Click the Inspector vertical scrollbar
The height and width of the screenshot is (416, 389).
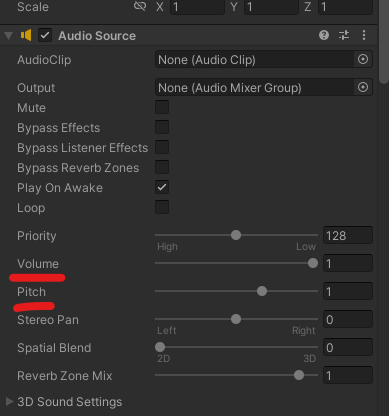[384, 42]
